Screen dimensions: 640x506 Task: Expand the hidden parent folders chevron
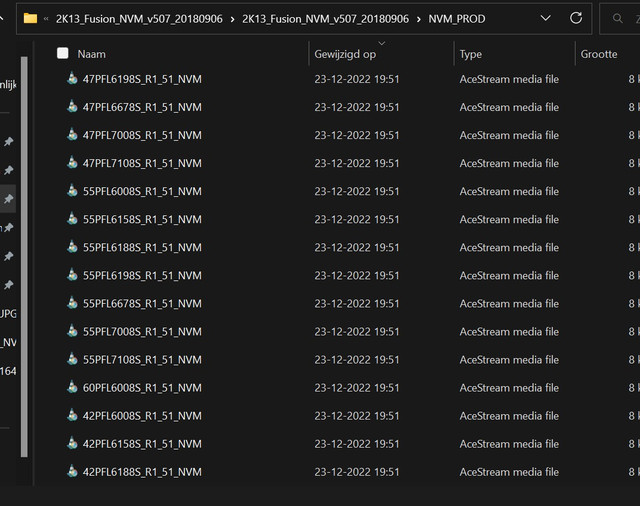pyautogui.click(x=46, y=18)
